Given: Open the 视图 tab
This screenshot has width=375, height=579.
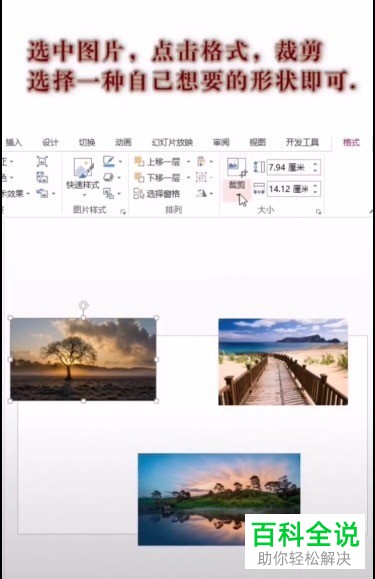Looking at the screenshot, I should (x=257, y=142).
